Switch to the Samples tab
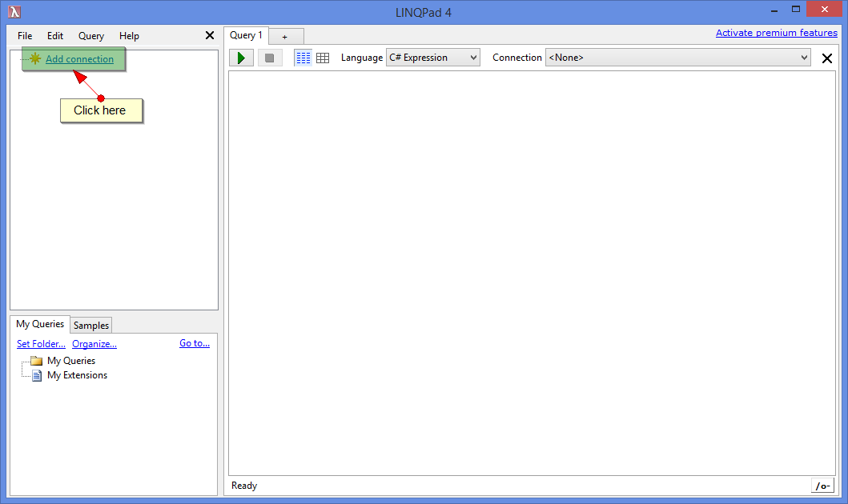848x504 pixels. coord(91,325)
